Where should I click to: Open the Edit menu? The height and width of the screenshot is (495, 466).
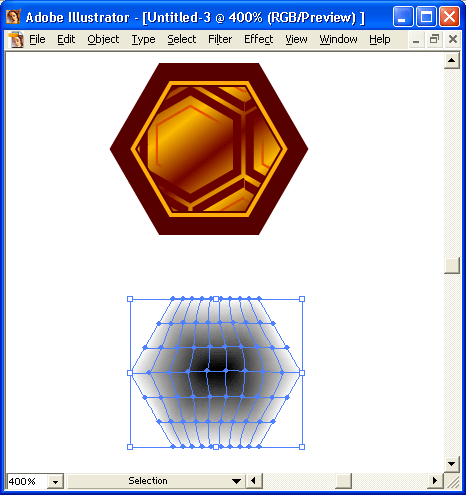click(x=66, y=39)
